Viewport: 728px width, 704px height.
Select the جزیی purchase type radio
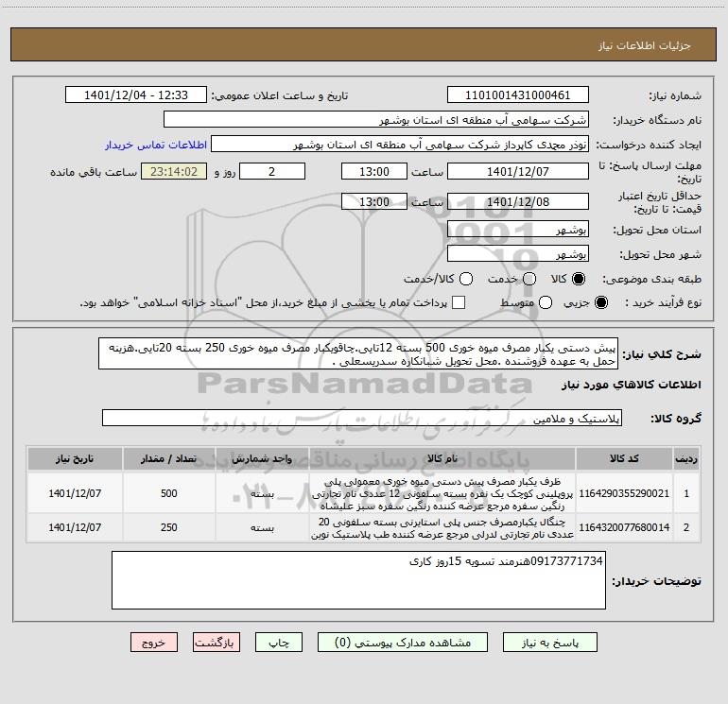tap(600, 302)
